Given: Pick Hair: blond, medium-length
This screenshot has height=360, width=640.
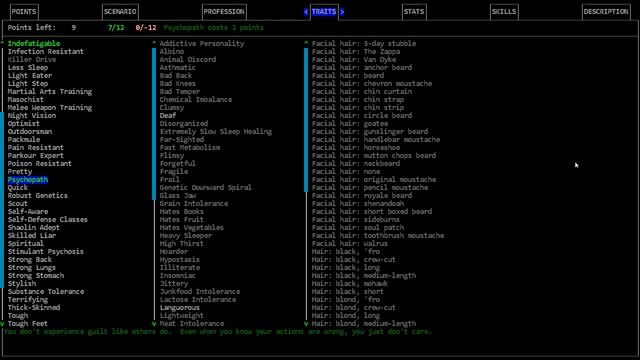Looking at the screenshot, I should point(364,324).
